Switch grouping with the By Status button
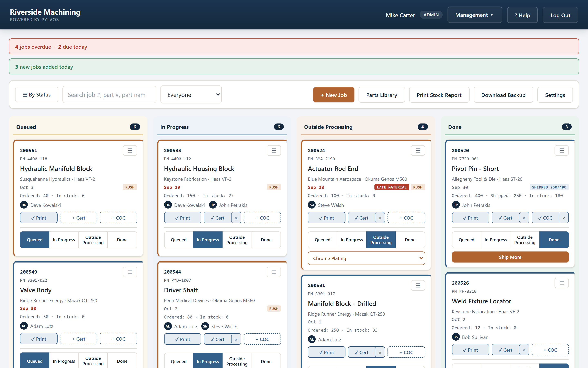Screen dimensions: 588x368 click(37, 95)
